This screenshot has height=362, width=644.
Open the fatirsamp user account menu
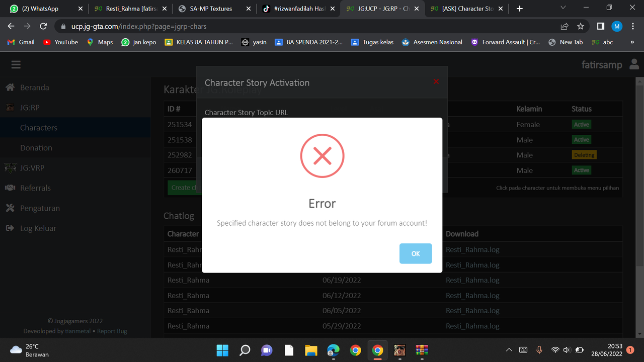point(610,65)
